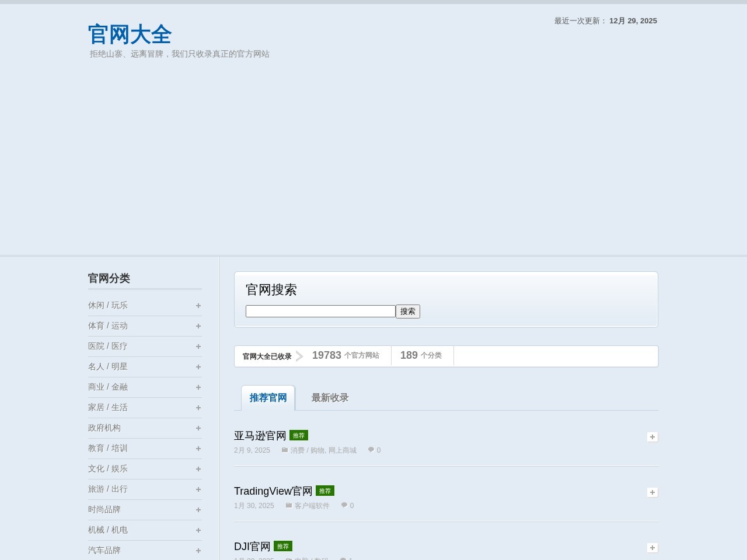
Task: Expand the 休闲 / 玩乐 category plus icon
Action: (198, 306)
